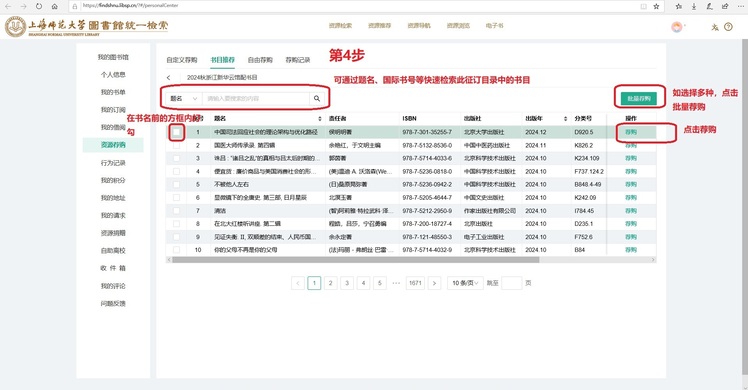Screen dimensions: 748x390
Task: Click the browser forward arrow
Action: coord(23,6)
